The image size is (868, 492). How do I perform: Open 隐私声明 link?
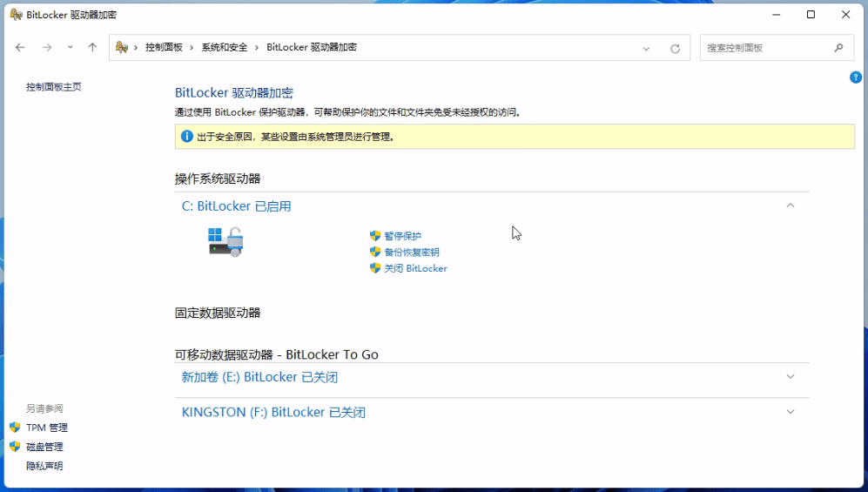point(44,466)
